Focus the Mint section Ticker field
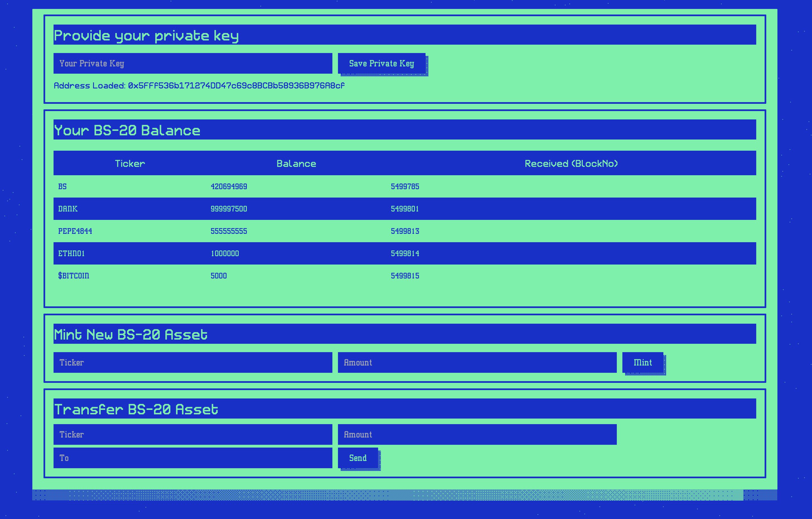 pyautogui.click(x=193, y=362)
